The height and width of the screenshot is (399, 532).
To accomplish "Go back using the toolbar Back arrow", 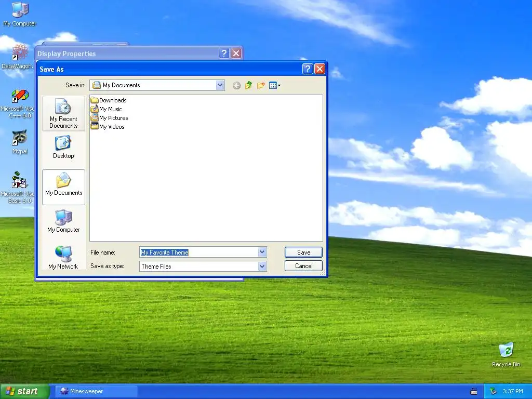I will [236, 86].
